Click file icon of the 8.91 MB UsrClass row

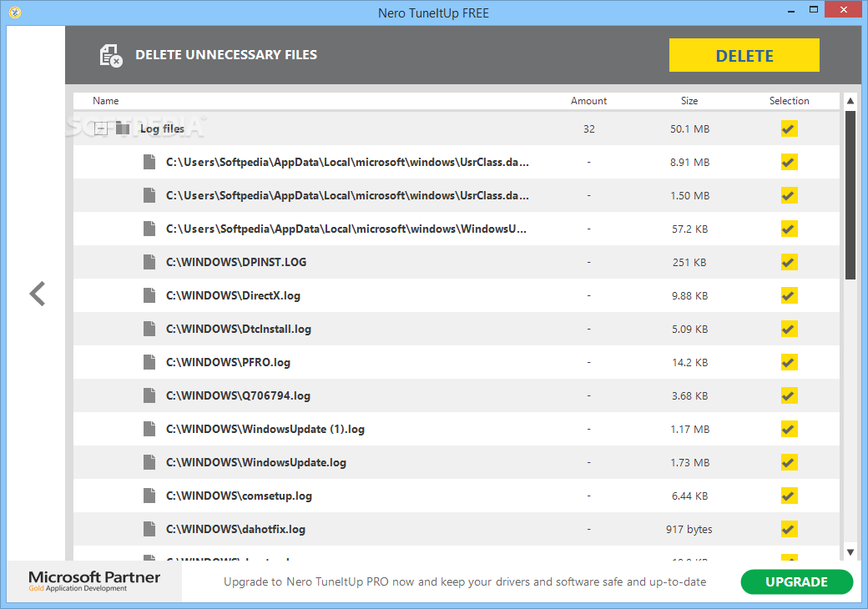click(x=149, y=162)
